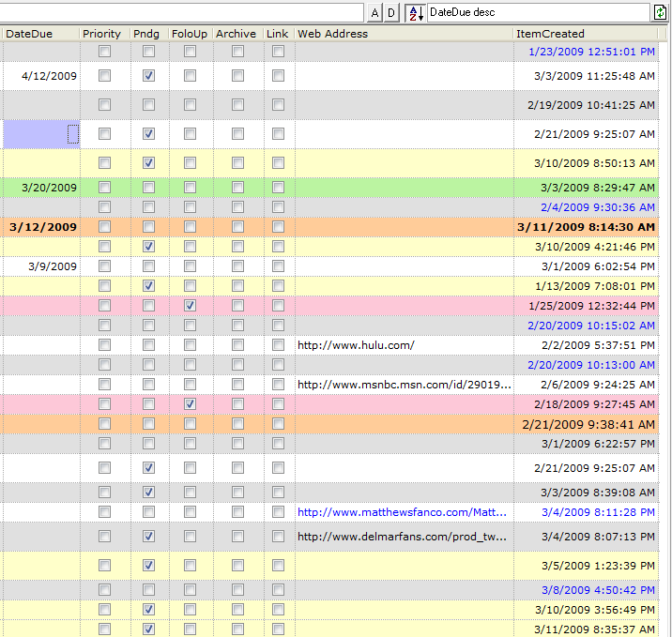Uncheck FoloUp in the 1/25/2009 12:32:44 PM row

[190, 306]
